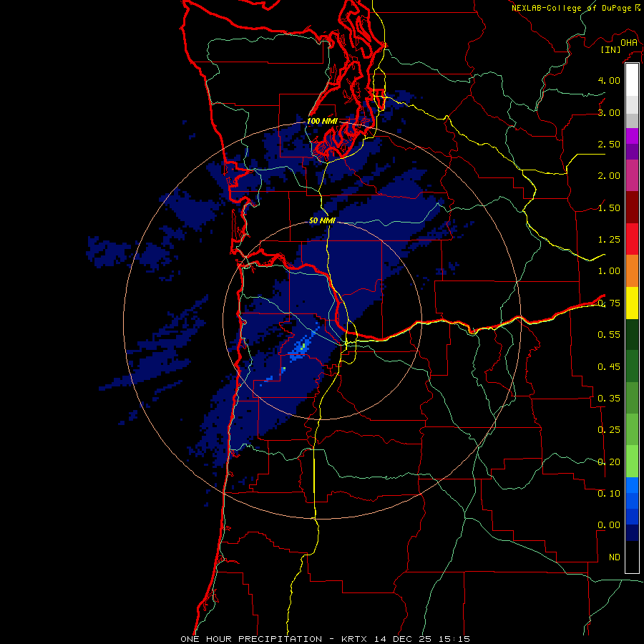Image resolution: width=644 pixels, height=644 pixels.
Task: Click the dark maroon legend swatch
Action: pyautogui.click(x=632, y=207)
